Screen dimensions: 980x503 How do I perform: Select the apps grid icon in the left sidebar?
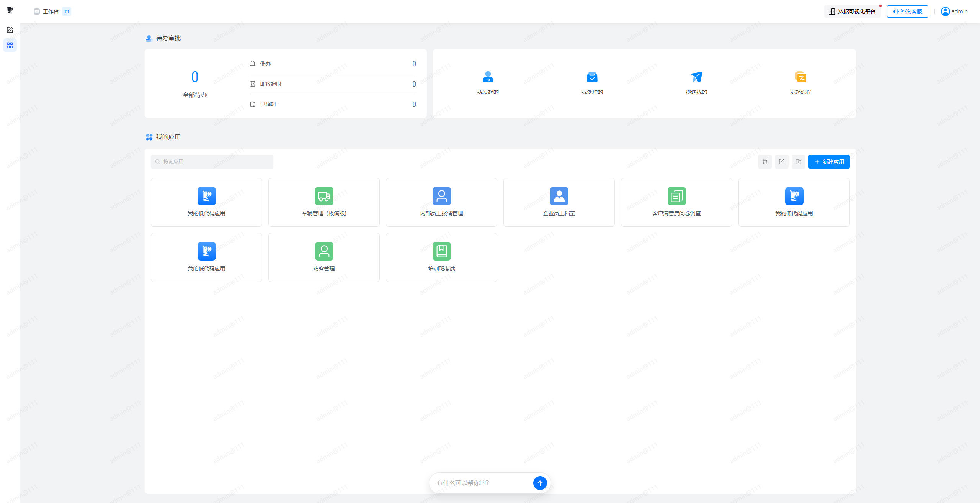point(10,45)
